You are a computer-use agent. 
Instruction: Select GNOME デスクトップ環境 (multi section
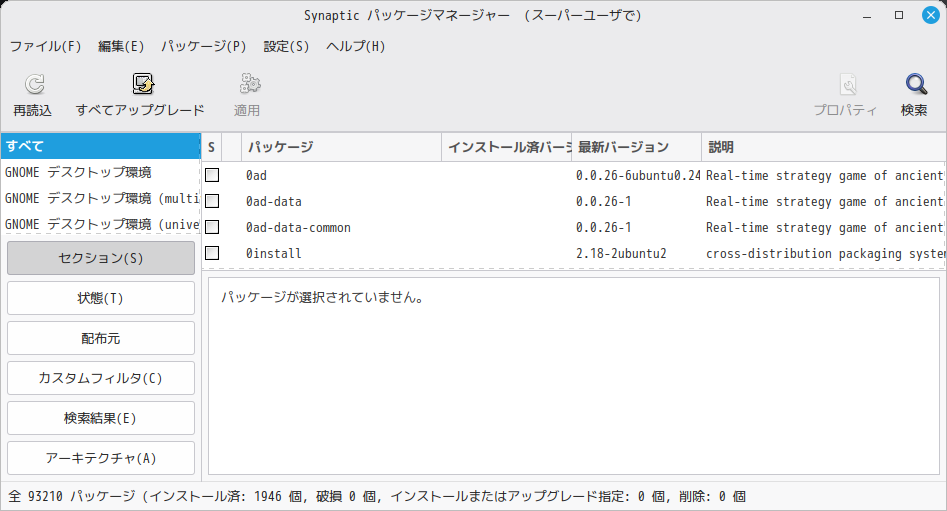[100, 198]
